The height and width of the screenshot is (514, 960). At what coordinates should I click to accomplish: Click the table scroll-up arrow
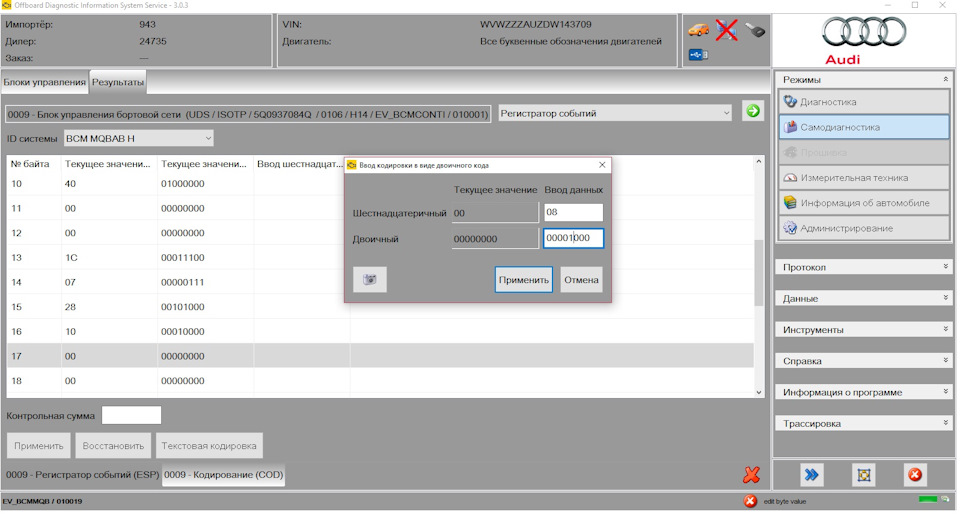tap(759, 162)
